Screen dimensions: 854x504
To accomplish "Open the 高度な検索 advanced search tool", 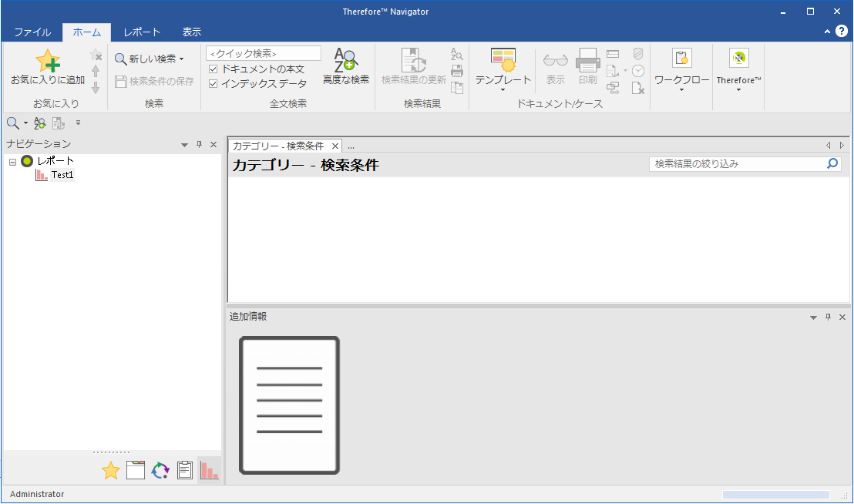I will (x=346, y=66).
